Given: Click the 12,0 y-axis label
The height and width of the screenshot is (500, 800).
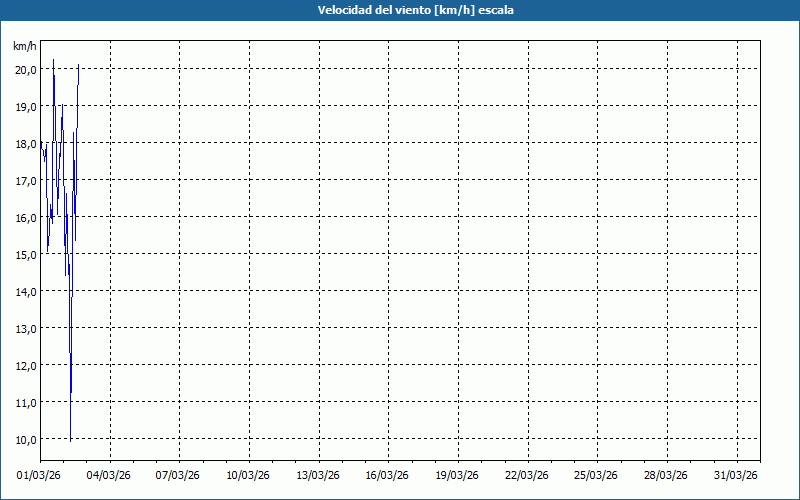Looking at the screenshot, I should [25, 366].
